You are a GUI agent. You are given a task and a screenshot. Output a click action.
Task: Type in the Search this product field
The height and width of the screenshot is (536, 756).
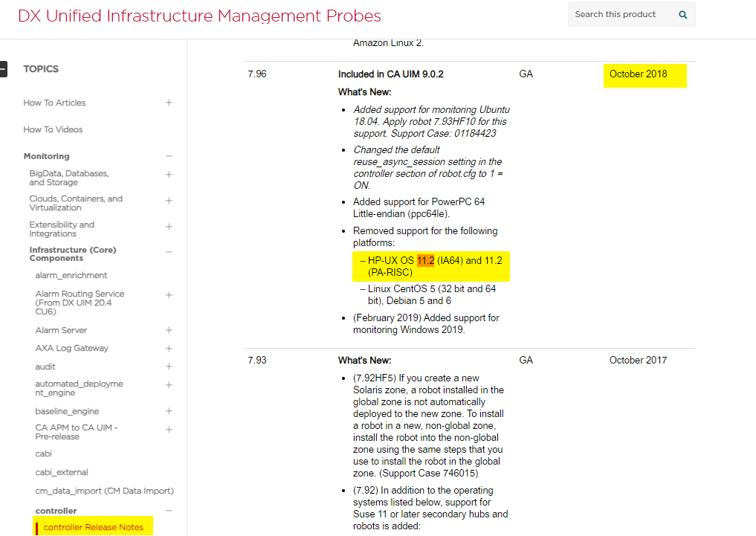(x=620, y=14)
